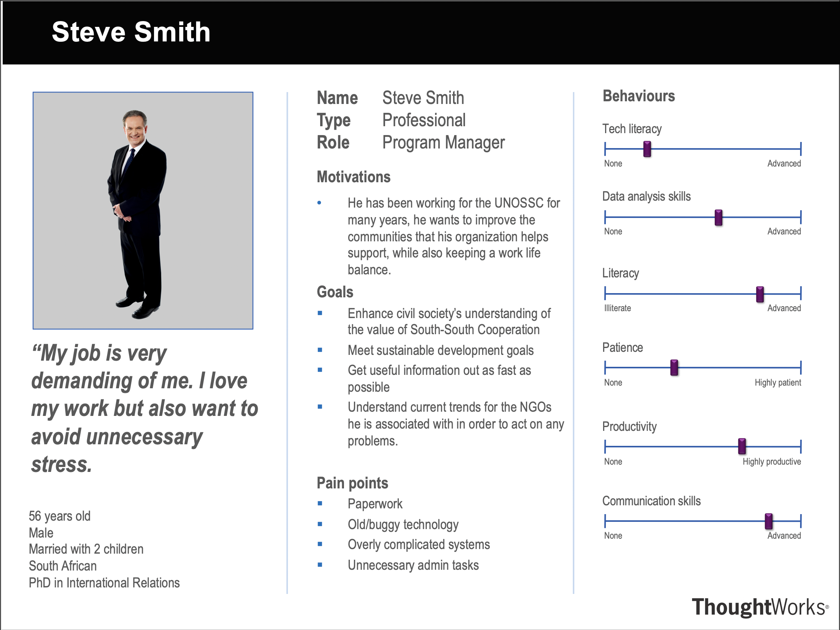Click the Program Manager role text
Image resolution: width=840 pixels, height=630 pixels.
click(x=443, y=143)
